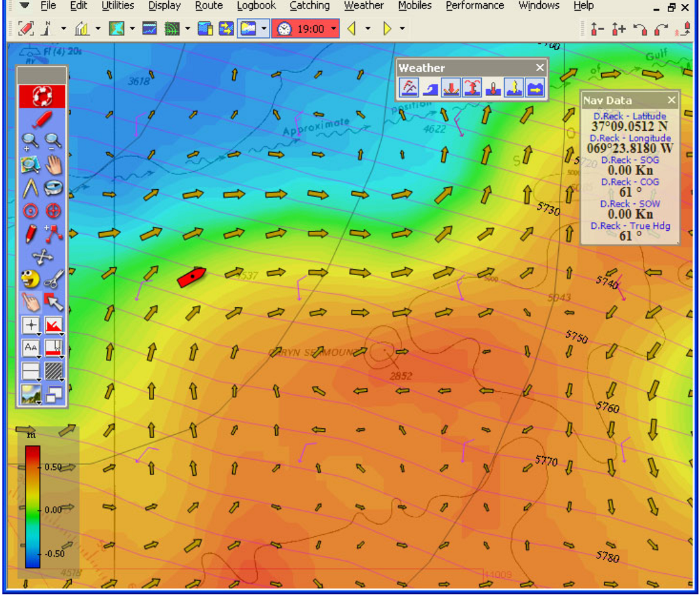Enable the crosshair cursor tool
Screen dimensions: 700x606
[30, 325]
